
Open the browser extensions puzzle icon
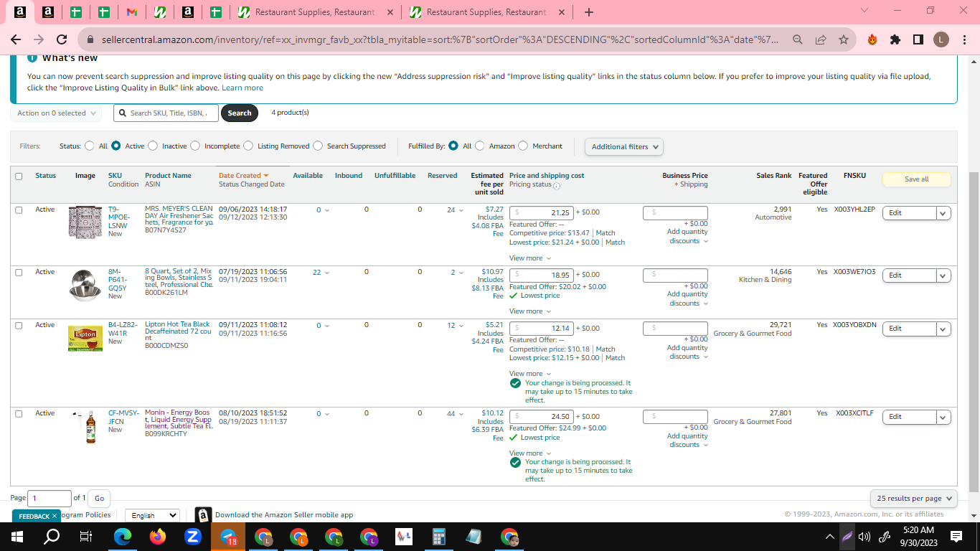tap(895, 40)
